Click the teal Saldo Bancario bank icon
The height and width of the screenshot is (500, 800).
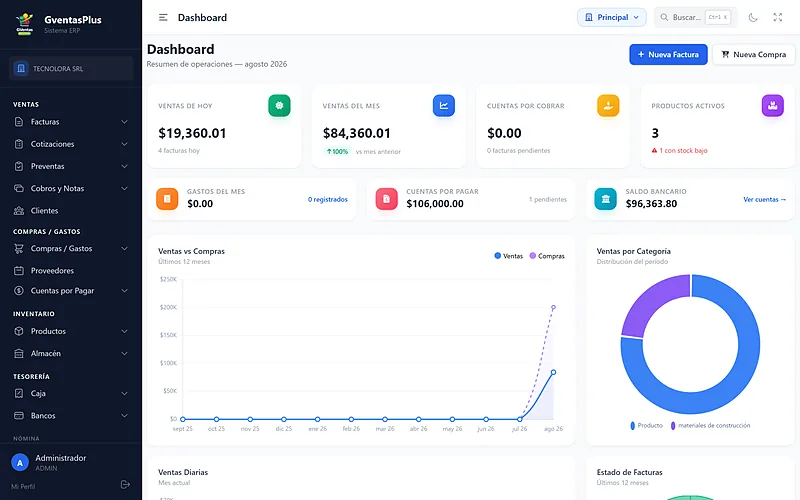tap(606, 199)
